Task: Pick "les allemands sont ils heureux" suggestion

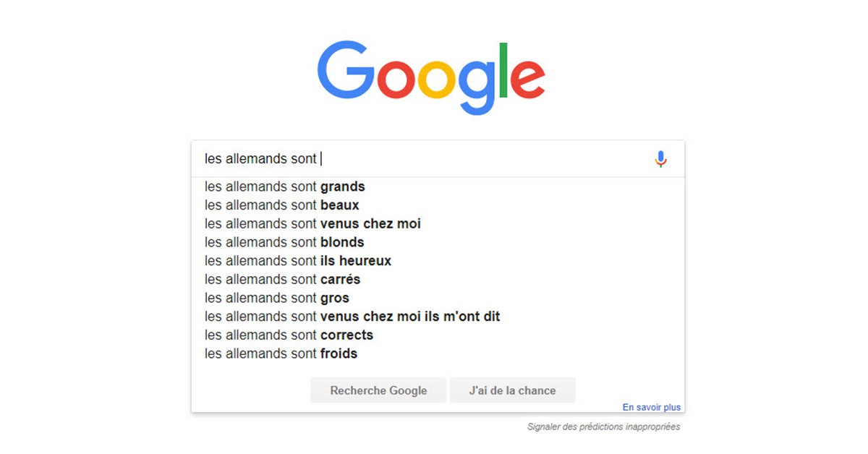Action: (297, 261)
